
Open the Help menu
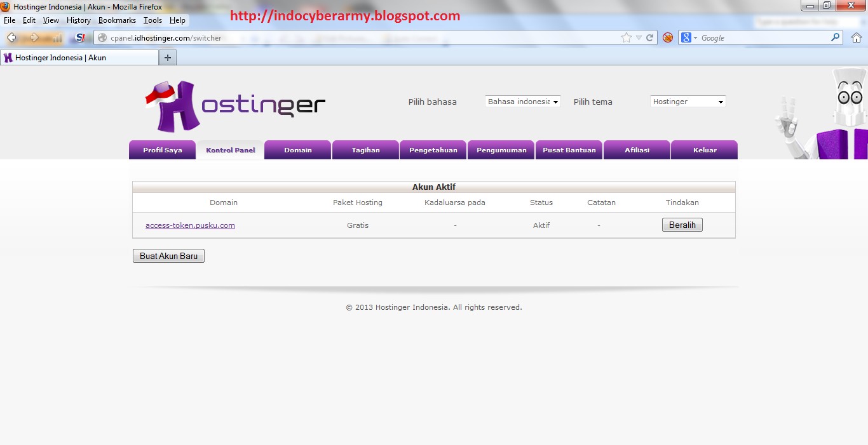pyautogui.click(x=177, y=20)
